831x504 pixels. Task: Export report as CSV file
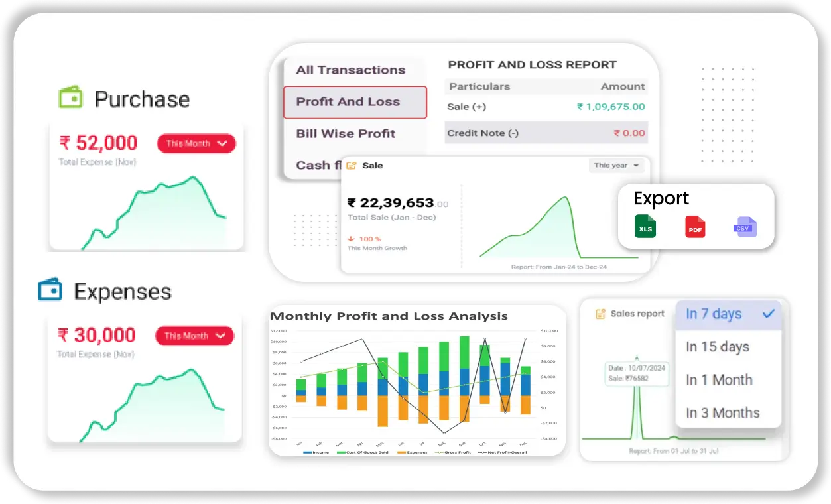pyautogui.click(x=745, y=227)
